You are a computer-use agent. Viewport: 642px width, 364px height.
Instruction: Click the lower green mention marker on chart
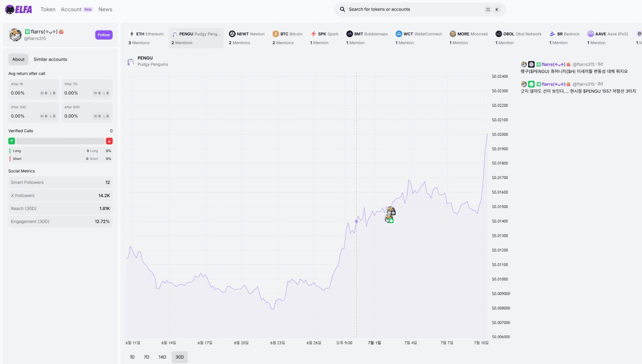tap(389, 219)
